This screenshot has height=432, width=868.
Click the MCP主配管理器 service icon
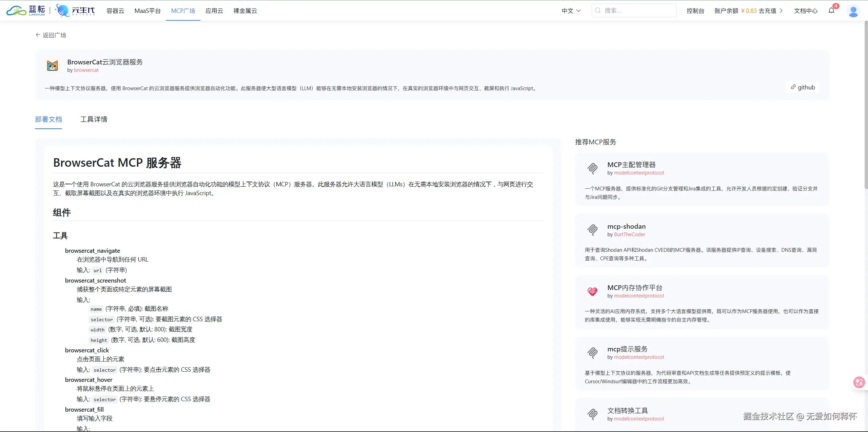pyautogui.click(x=592, y=168)
